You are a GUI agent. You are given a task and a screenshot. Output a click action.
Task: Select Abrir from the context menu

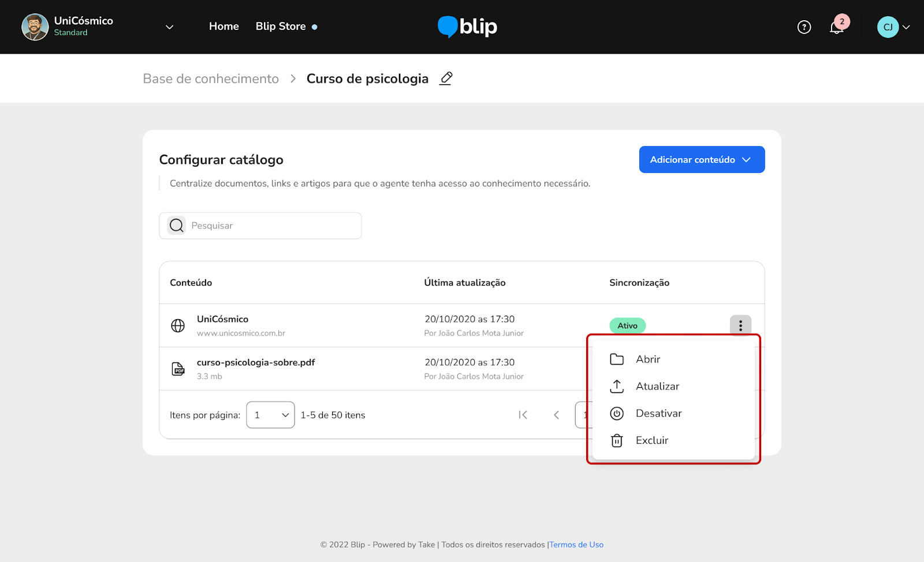click(648, 359)
